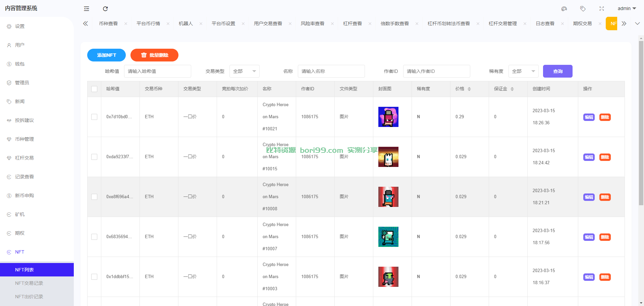Close the 机器人 tab
Image resolution: width=644 pixels, height=306 pixels.
pos(201,24)
